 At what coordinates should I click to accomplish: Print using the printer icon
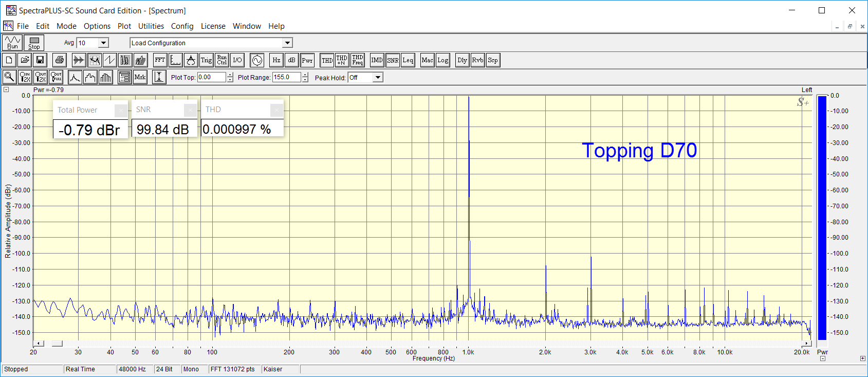60,60
